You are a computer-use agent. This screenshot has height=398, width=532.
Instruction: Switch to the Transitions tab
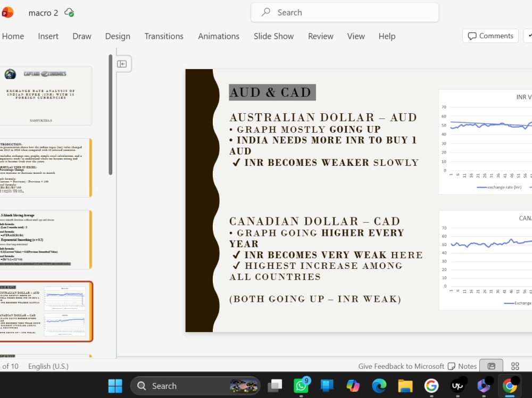tap(164, 36)
